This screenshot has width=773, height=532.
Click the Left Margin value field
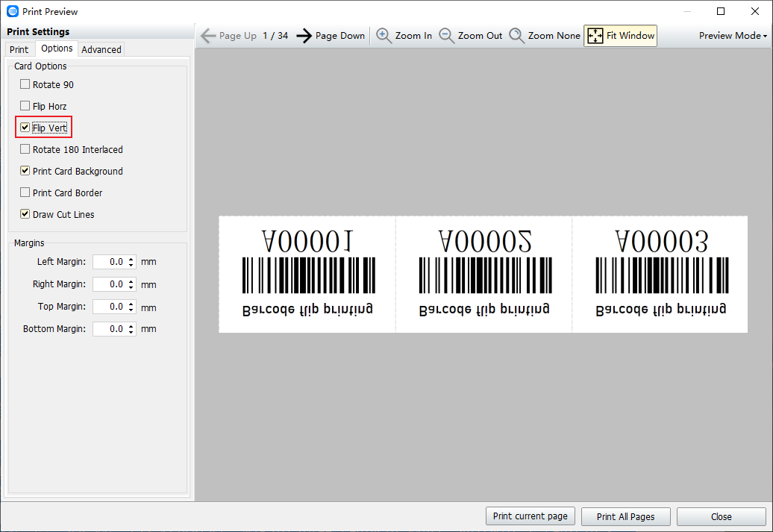pyautogui.click(x=110, y=262)
